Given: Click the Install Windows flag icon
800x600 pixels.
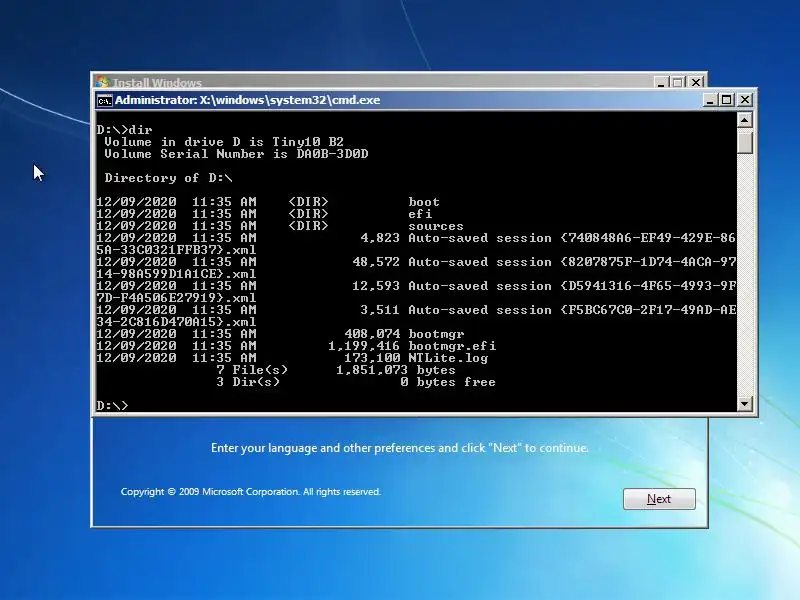Looking at the screenshot, I should click(x=103, y=82).
